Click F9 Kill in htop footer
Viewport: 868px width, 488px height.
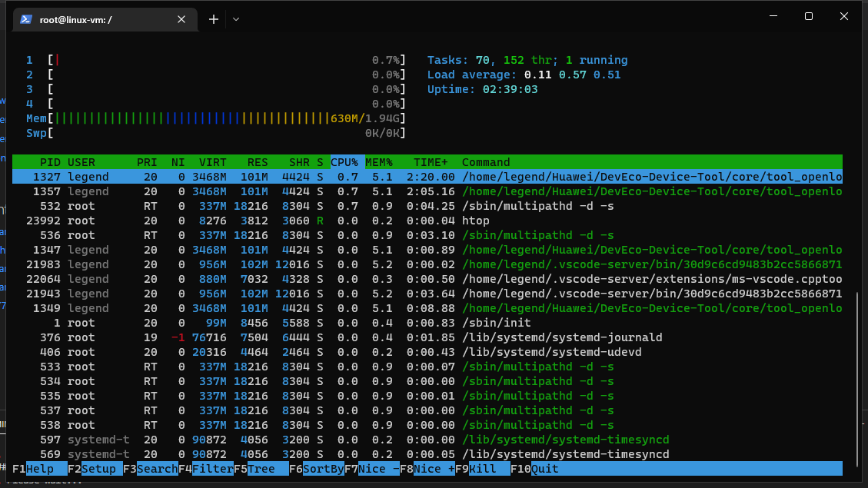(483, 469)
